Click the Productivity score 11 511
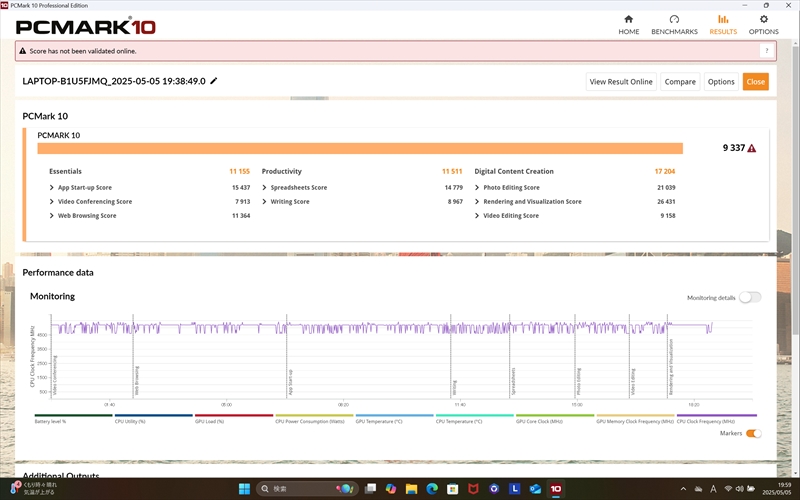 tap(452, 171)
